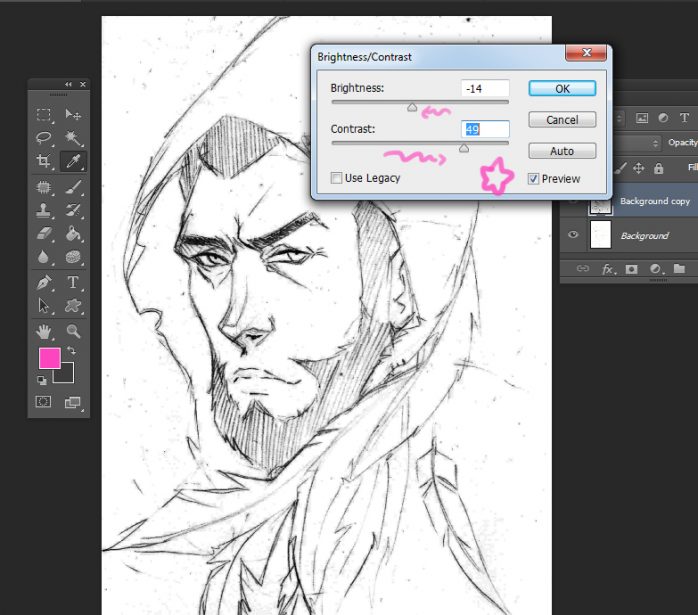
Task: Click the pink foreground color swatch
Action: pos(49,358)
